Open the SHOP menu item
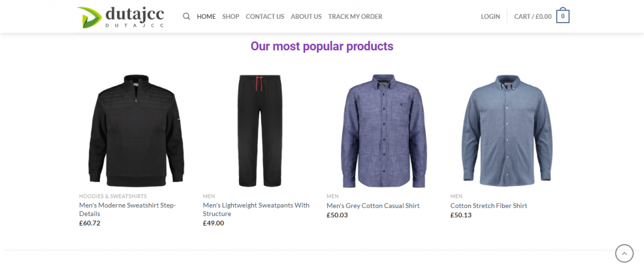Image resolution: width=644 pixels, height=272 pixels. pyautogui.click(x=231, y=16)
